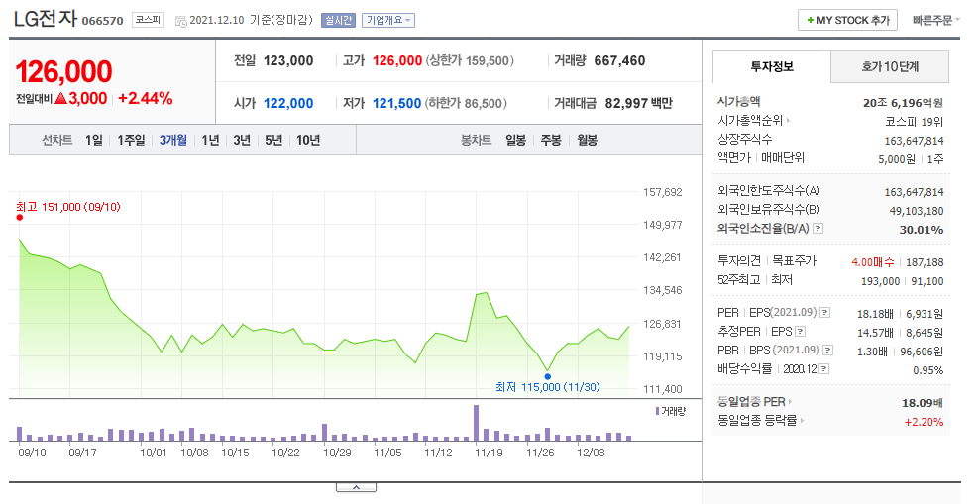The image size is (980, 504).
Task: Click the 157,692 price axis label
Action: 663,192
